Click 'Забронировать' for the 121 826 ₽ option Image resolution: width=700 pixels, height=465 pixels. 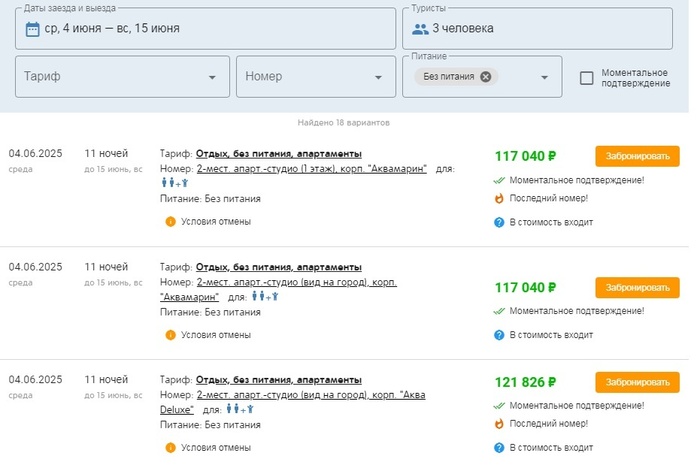tap(636, 382)
